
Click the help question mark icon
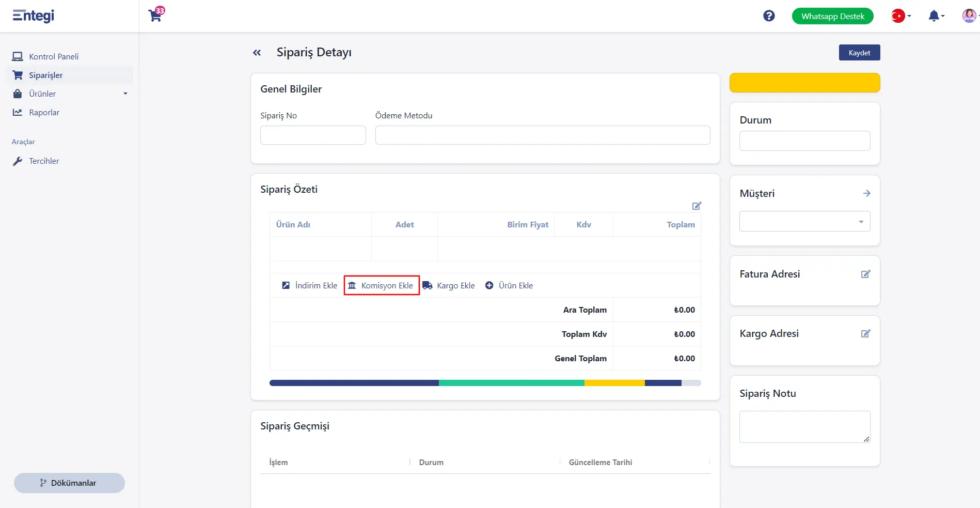[x=769, y=16]
